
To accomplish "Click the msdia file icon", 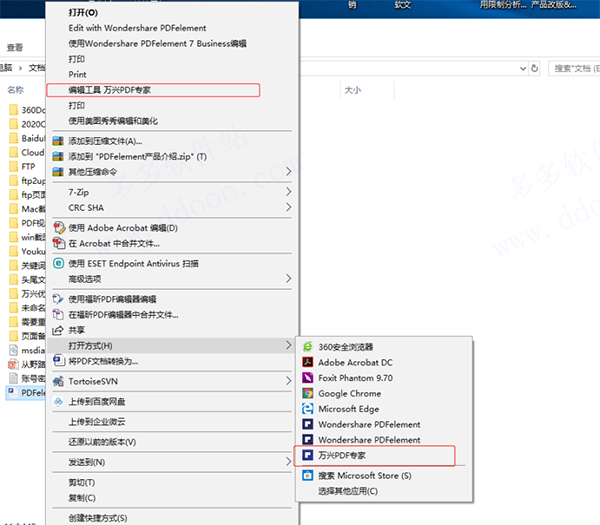I will (x=13, y=350).
